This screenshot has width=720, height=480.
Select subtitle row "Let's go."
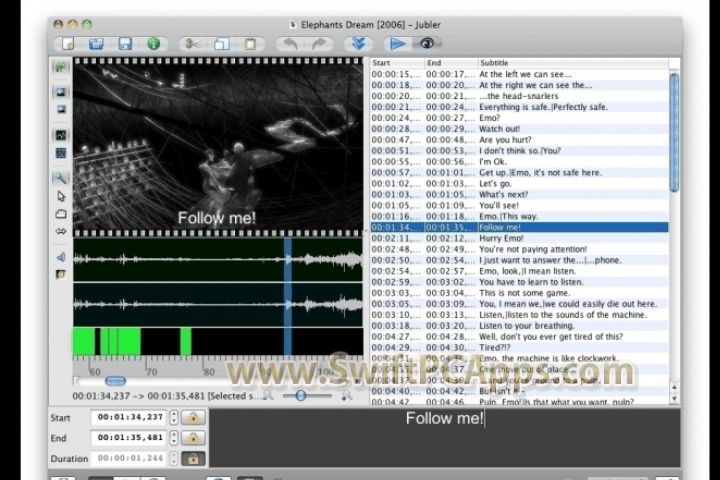tap(519, 183)
